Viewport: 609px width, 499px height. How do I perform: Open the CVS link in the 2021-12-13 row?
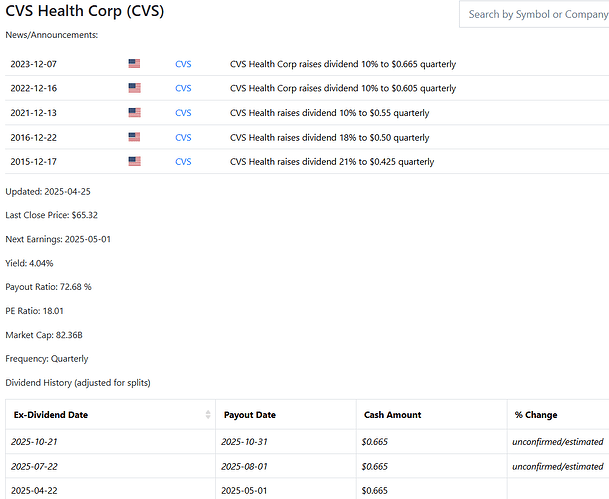click(x=183, y=113)
